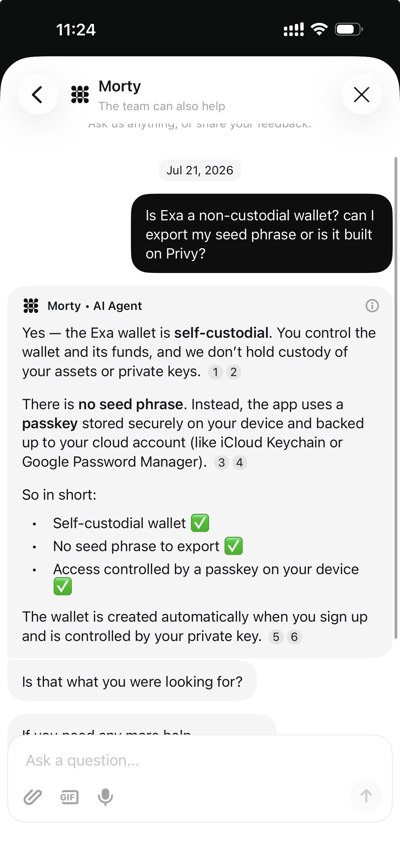The image size is (400, 868).
Task: Open source citation 3
Action: [222, 462]
